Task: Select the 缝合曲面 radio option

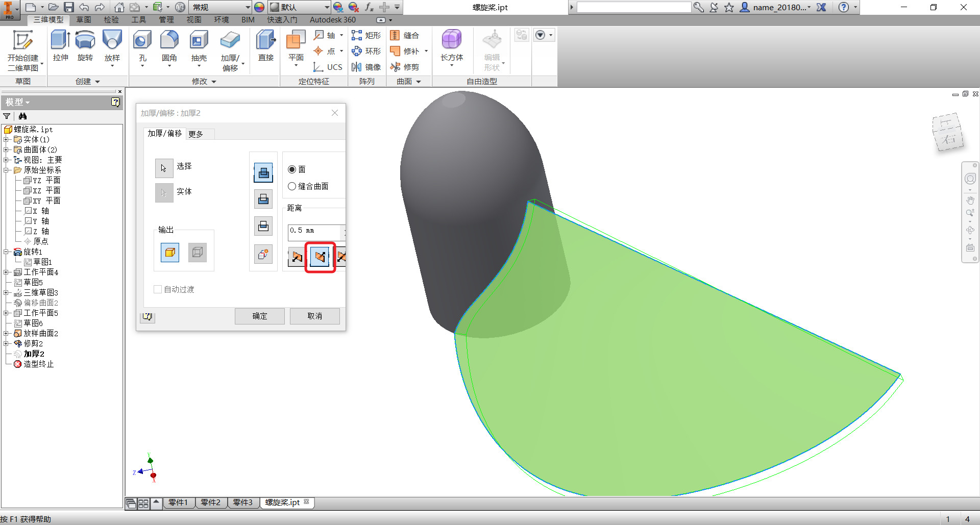Action: tap(308, 186)
